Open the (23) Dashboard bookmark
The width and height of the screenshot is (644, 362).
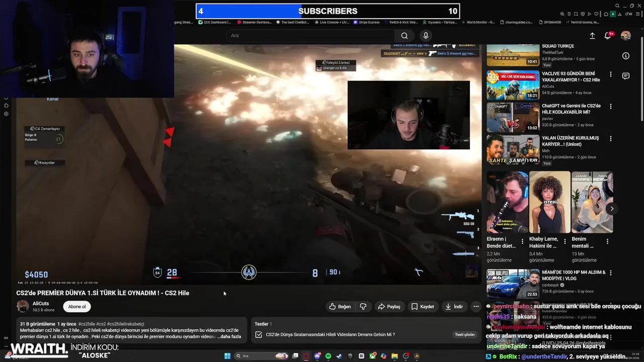[215, 22]
